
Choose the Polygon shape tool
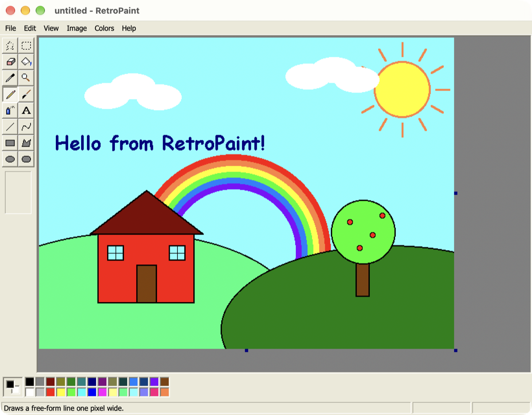(27, 143)
